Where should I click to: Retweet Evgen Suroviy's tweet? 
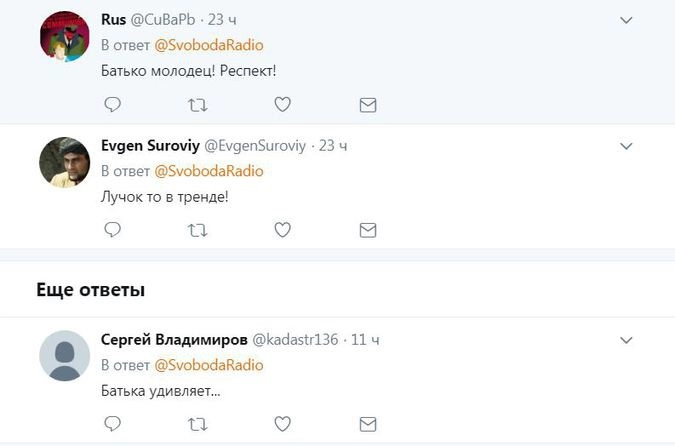pyautogui.click(x=198, y=230)
